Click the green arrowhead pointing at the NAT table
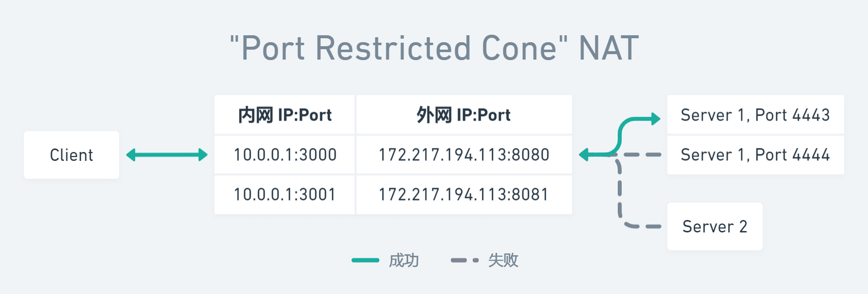 click(x=584, y=155)
